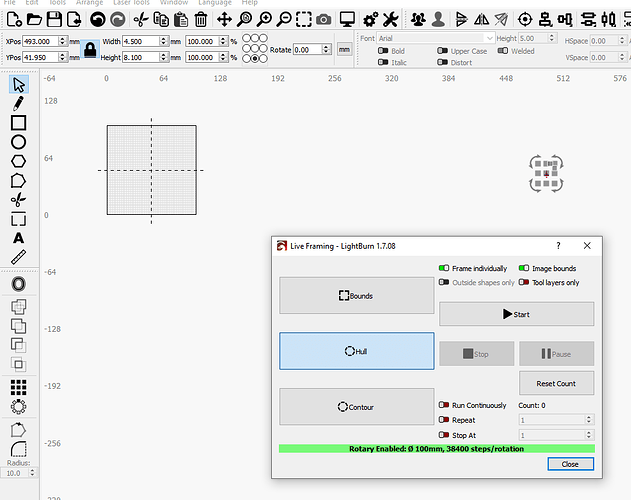Select bottom-center anchor point radio

pyautogui.click(x=254, y=59)
